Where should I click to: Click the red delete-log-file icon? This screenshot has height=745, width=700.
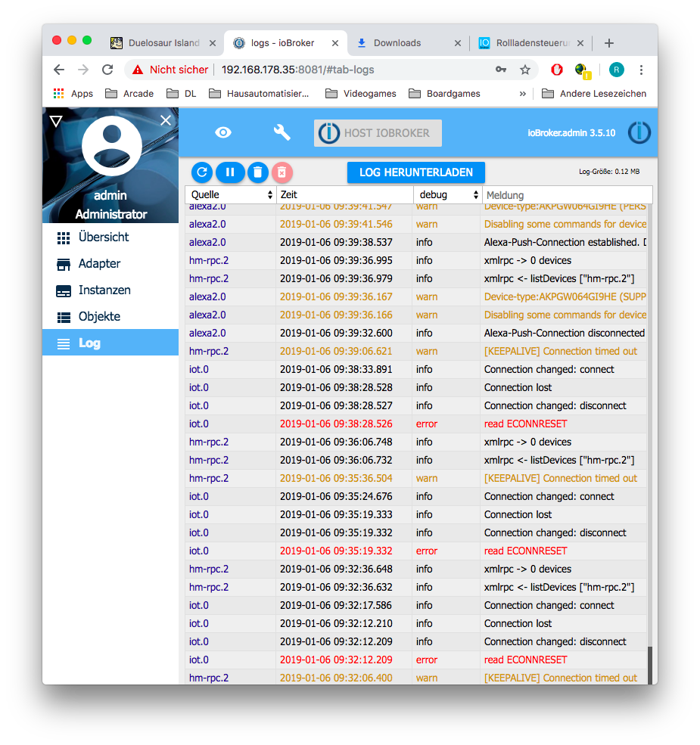click(282, 172)
